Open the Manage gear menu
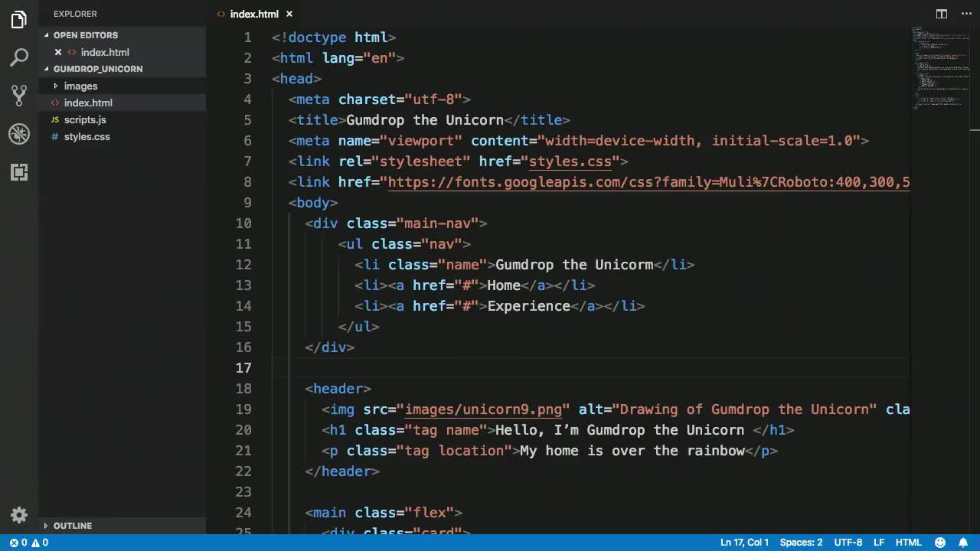 pyautogui.click(x=18, y=515)
